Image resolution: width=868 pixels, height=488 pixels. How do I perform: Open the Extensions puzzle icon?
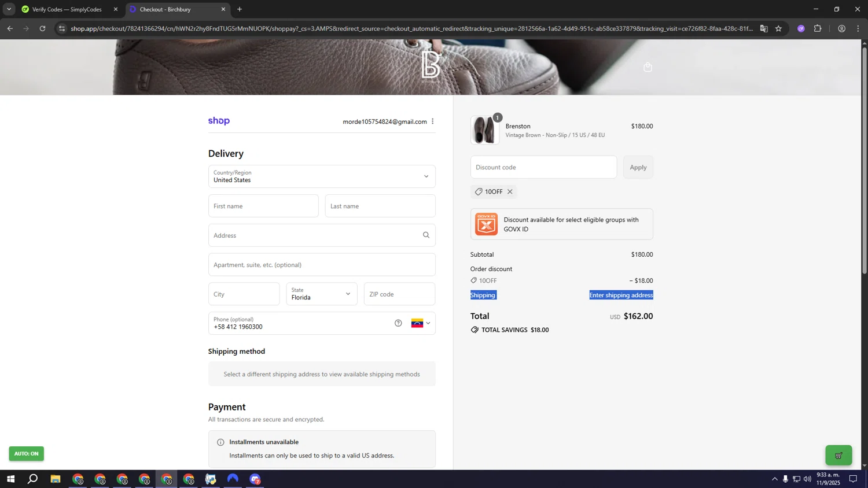[818, 28]
